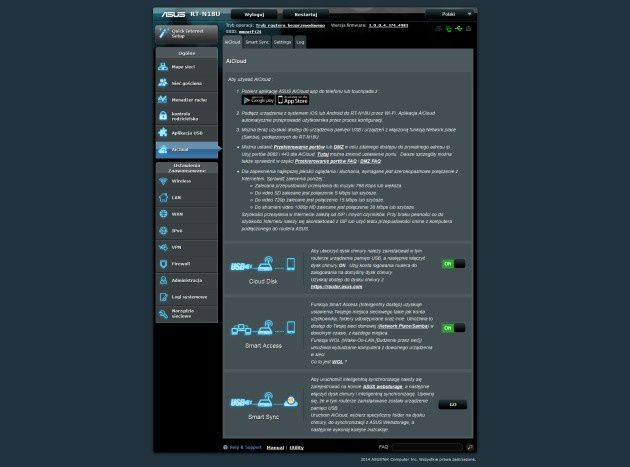Click the FAQ search magnifier icon
Screen dimensions: 630x467
coord(470,447)
